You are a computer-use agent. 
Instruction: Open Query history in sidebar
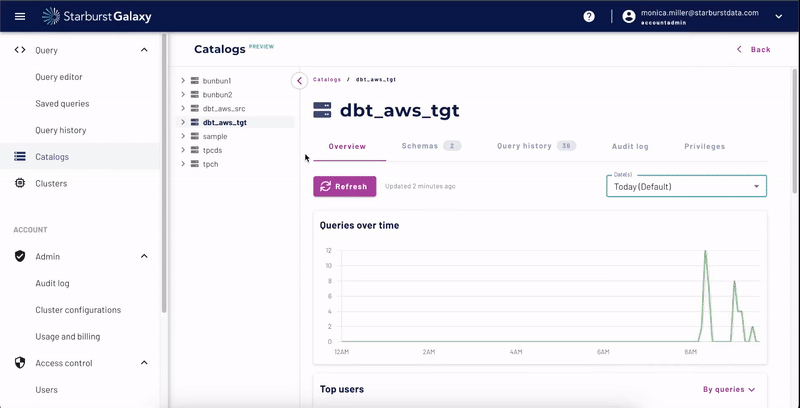61,130
